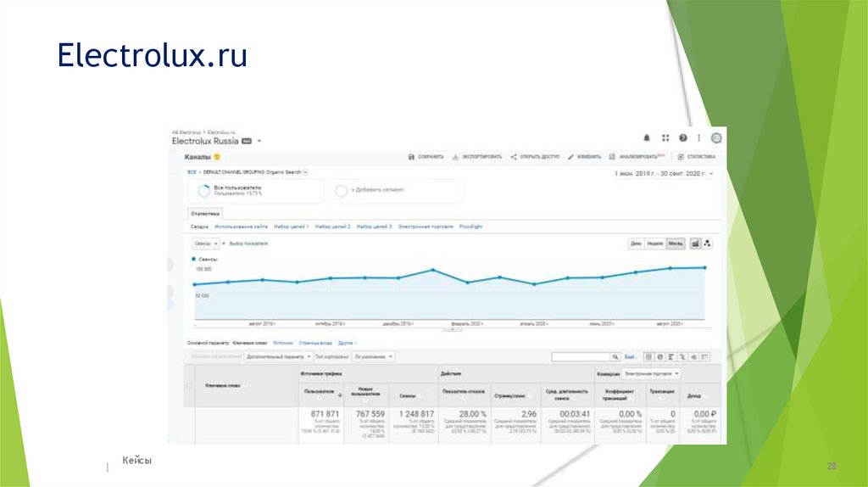Click the Показатель отказов column header
This screenshot has width=868, height=487.
pyautogui.click(x=464, y=392)
